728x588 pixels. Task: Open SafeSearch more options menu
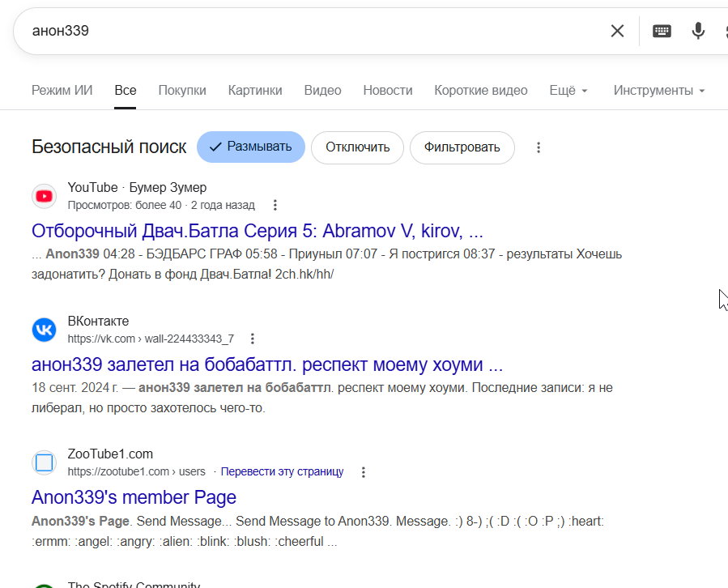pos(539,147)
